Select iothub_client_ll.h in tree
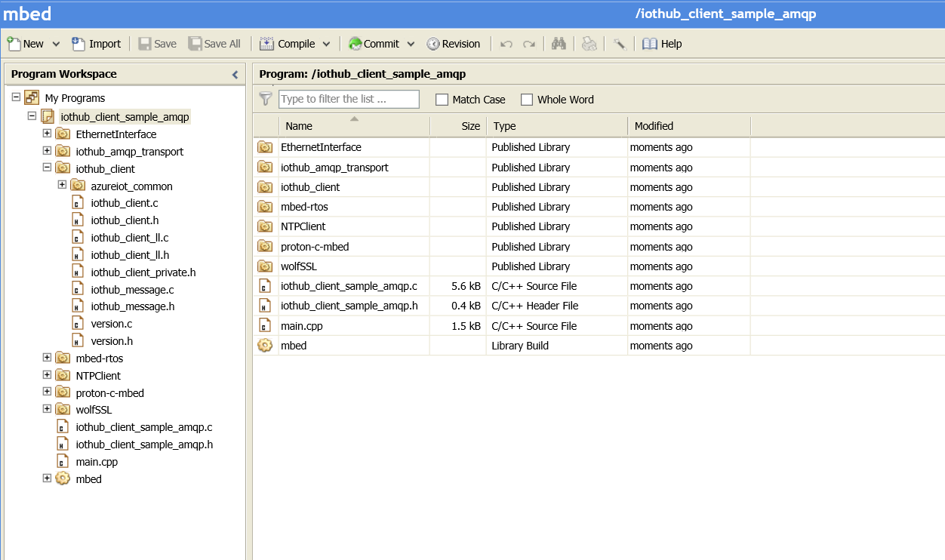Viewport: 945px width, 560px height. 130,255
